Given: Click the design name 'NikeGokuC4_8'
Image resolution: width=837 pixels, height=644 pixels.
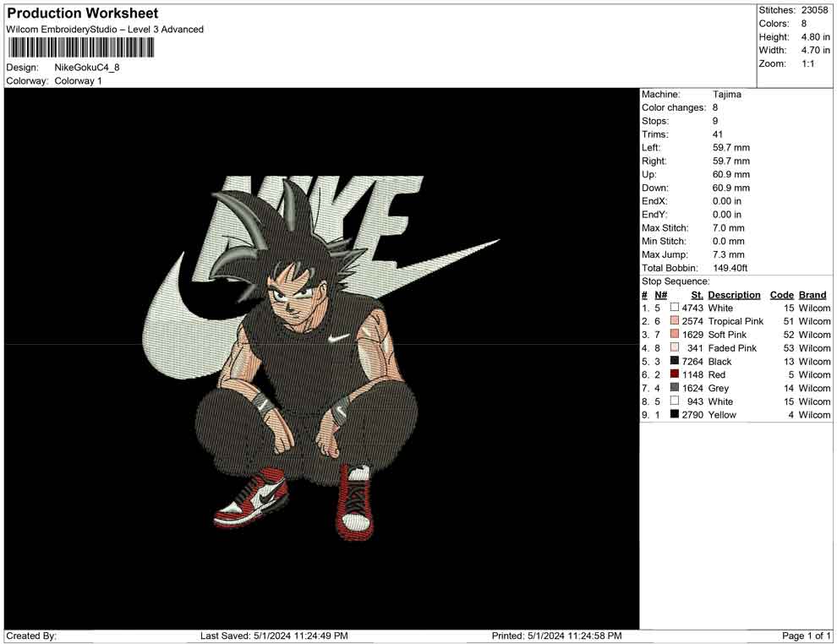Looking at the screenshot, I should point(86,68).
